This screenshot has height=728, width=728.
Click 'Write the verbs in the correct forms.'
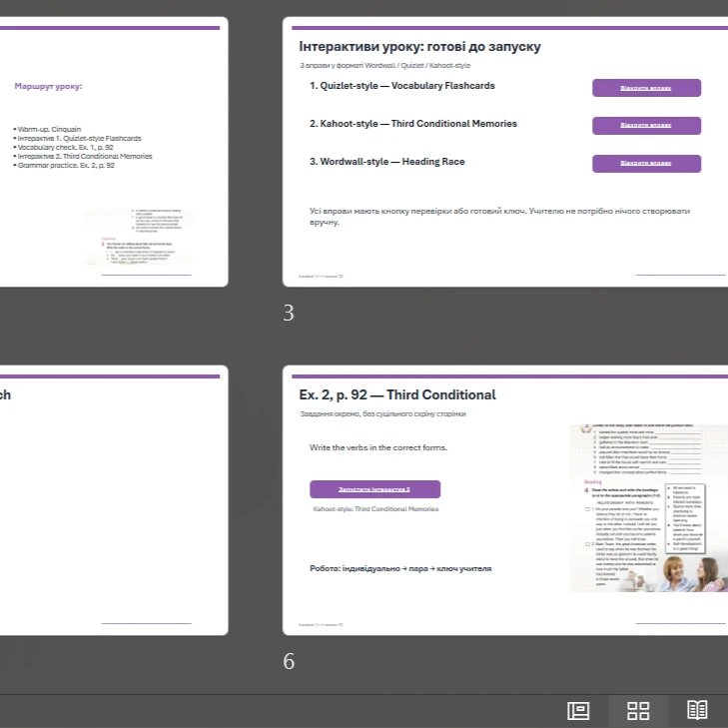click(x=378, y=447)
